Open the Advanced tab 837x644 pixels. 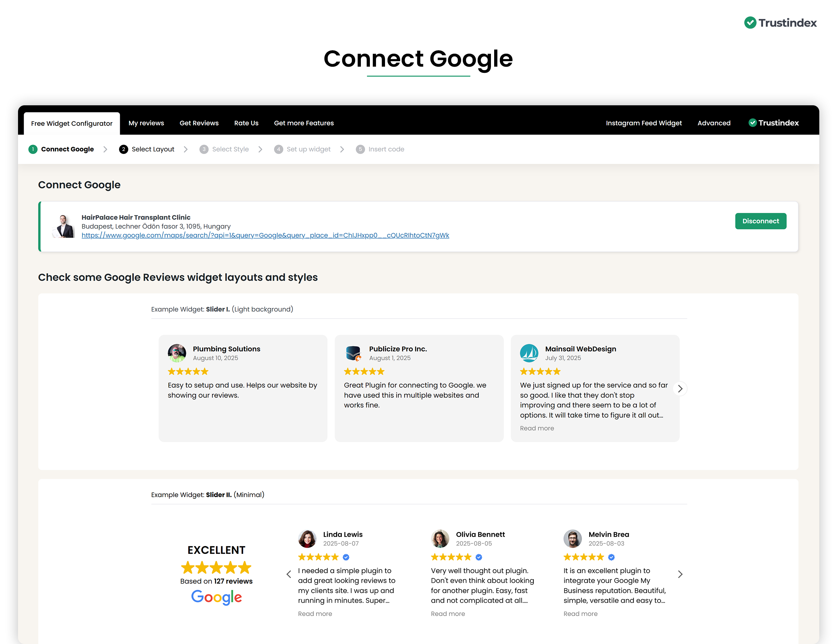tap(714, 123)
